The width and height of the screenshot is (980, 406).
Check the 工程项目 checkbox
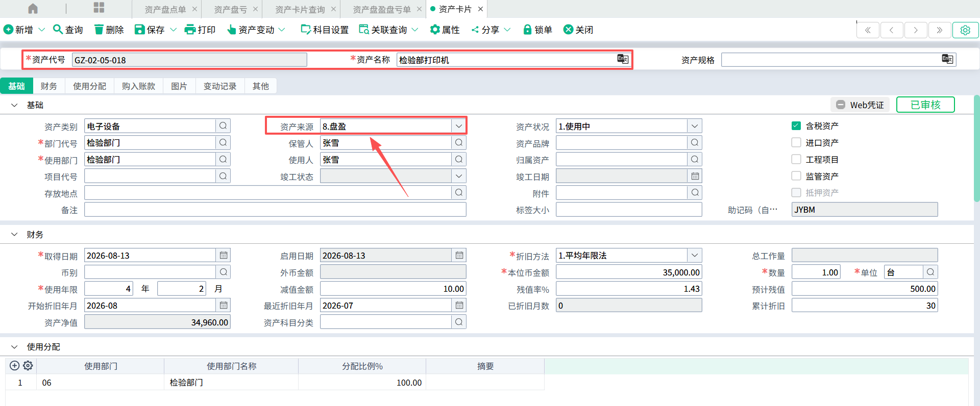pos(796,159)
